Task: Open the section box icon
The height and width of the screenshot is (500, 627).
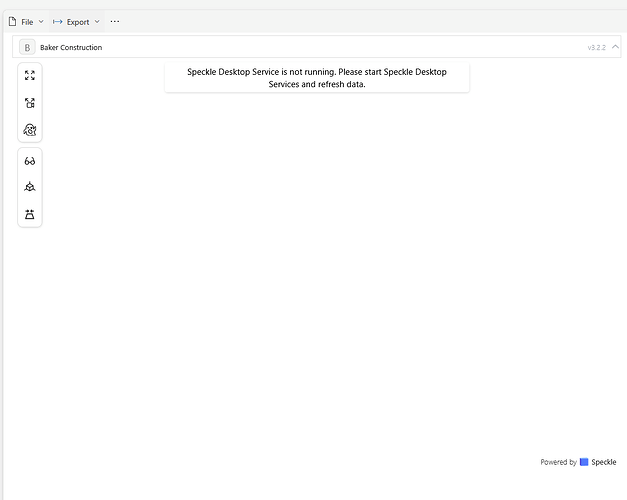Action: 30,214
